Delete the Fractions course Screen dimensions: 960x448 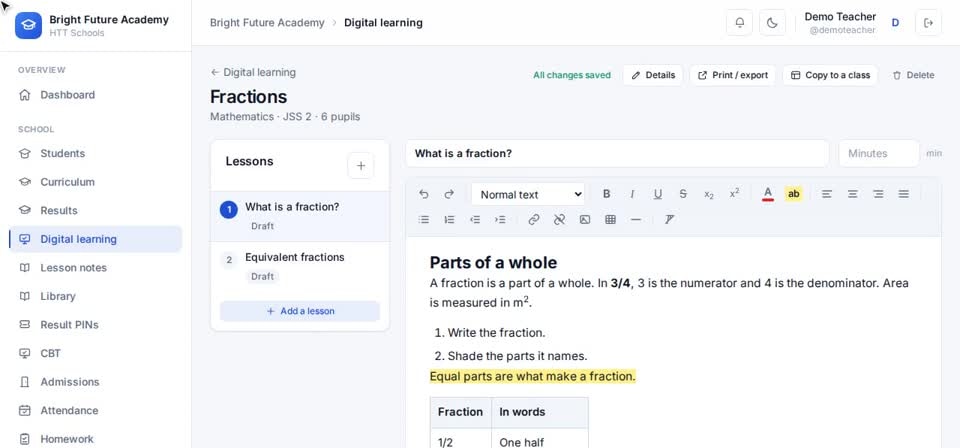(x=913, y=75)
